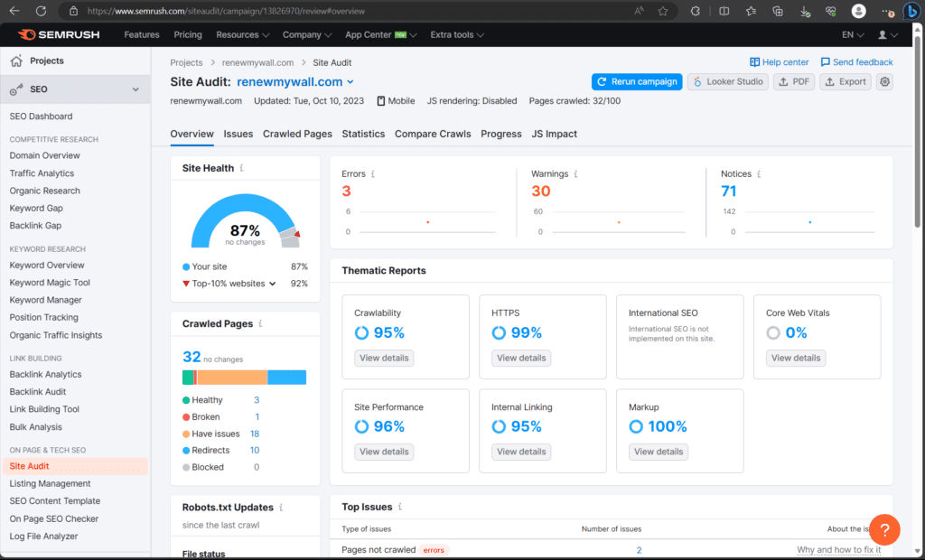Viewport: 925px width, 560px height.
Task: Switch to the JS Impact tab
Action: pos(555,134)
